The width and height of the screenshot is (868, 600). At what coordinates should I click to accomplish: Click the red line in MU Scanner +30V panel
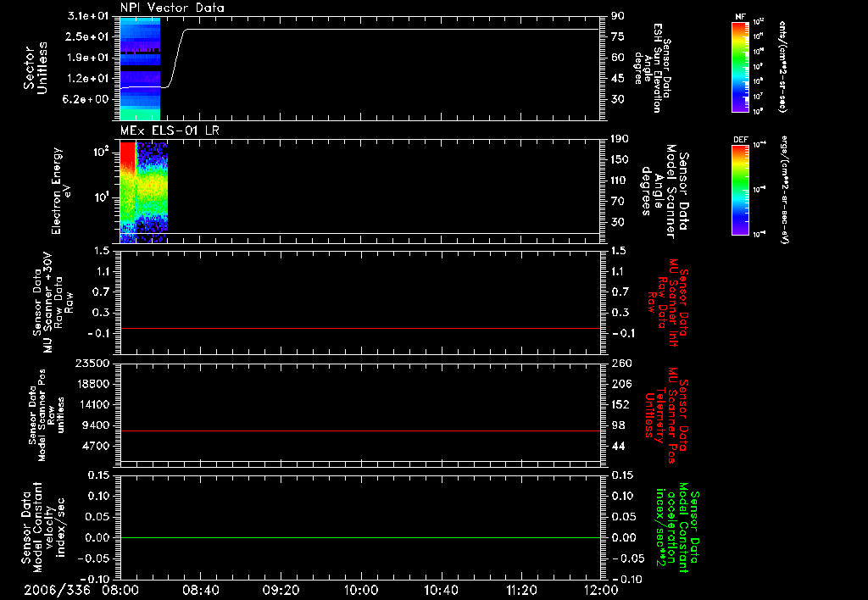360,328
